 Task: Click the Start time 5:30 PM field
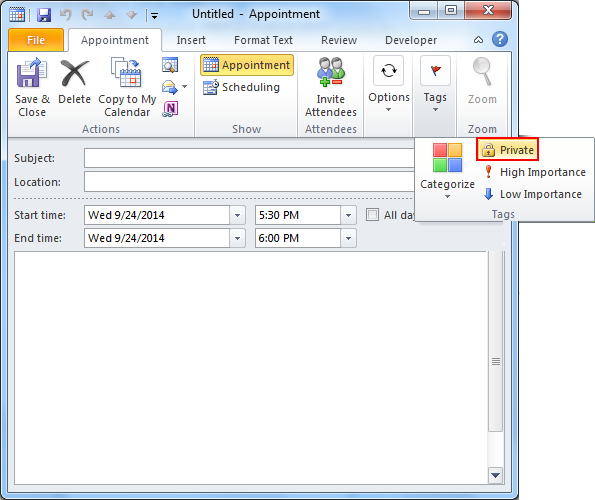tap(298, 215)
